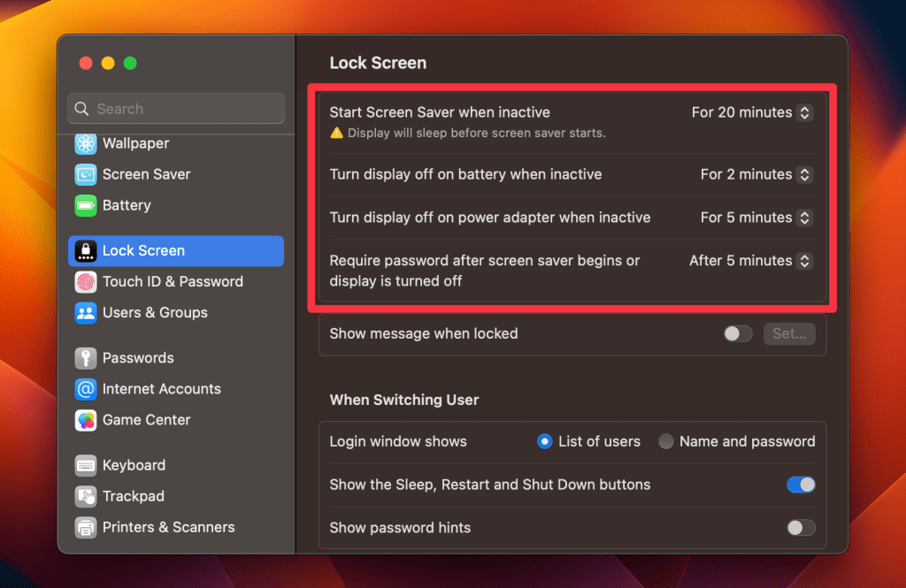Click the Set... message button

pyautogui.click(x=789, y=333)
